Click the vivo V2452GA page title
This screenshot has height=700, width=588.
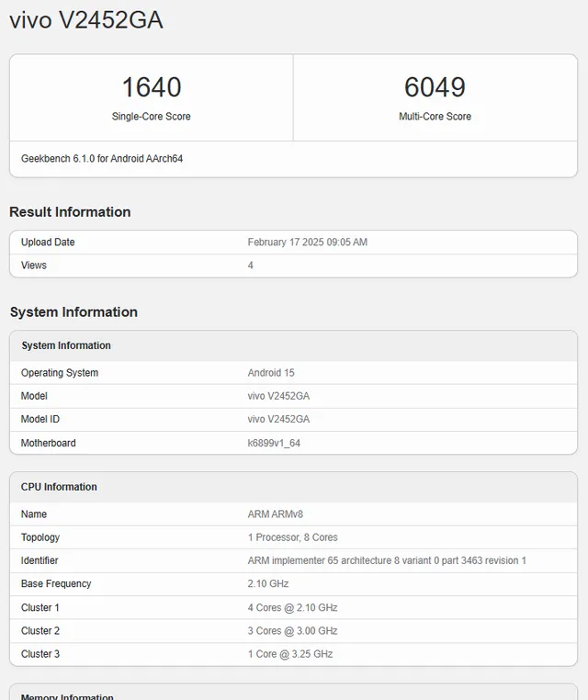[86, 20]
